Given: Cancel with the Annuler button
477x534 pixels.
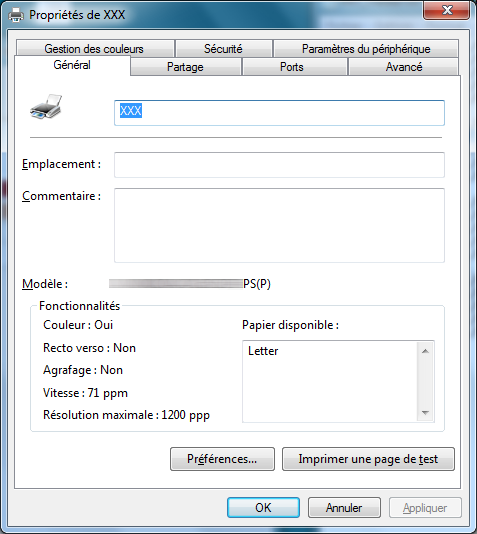Looking at the screenshot, I should [x=344, y=508].
